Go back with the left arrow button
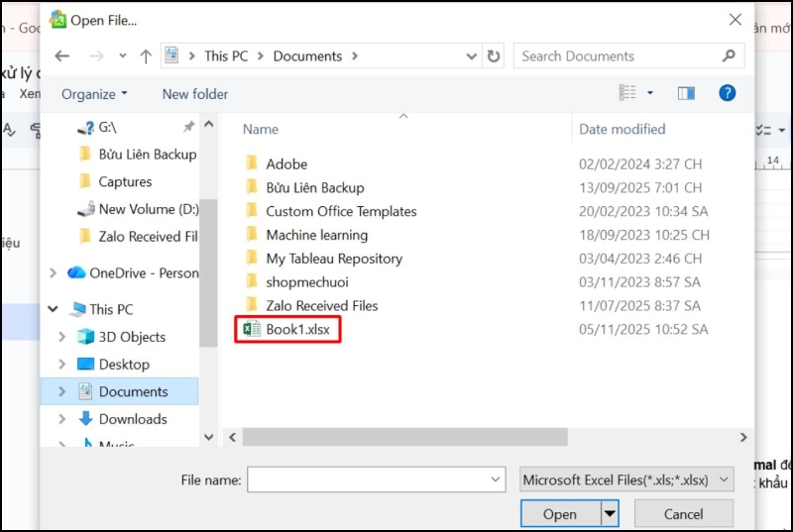 tap(61, 56)
